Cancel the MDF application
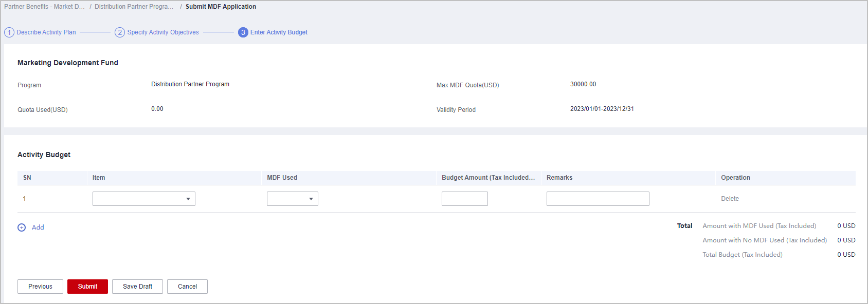868x304 pixels. coord(187,287)
